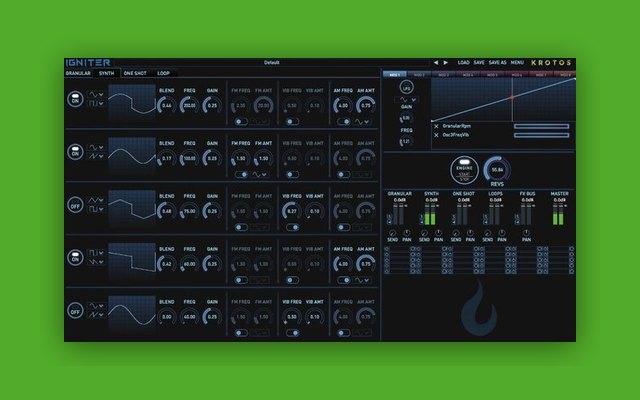640x400 pixels.
Task: Click oscillator 1 FREQ knob showing 200.00
Action: pyautogui.click(x=189, y=105)
